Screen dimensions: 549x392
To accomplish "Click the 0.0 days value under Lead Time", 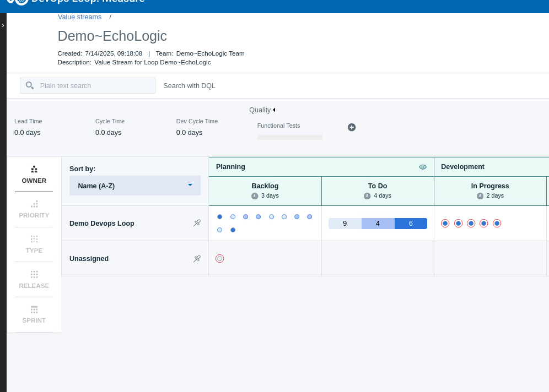I will 28,133.
